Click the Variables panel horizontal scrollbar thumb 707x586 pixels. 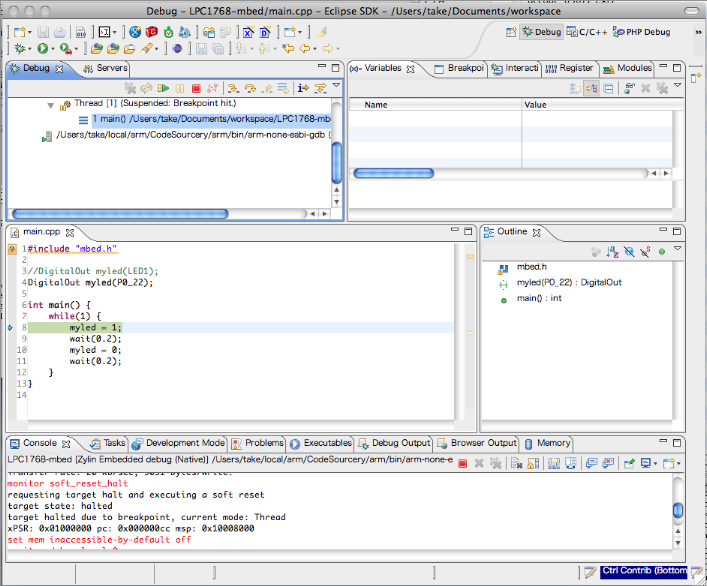tap(393, 173)
